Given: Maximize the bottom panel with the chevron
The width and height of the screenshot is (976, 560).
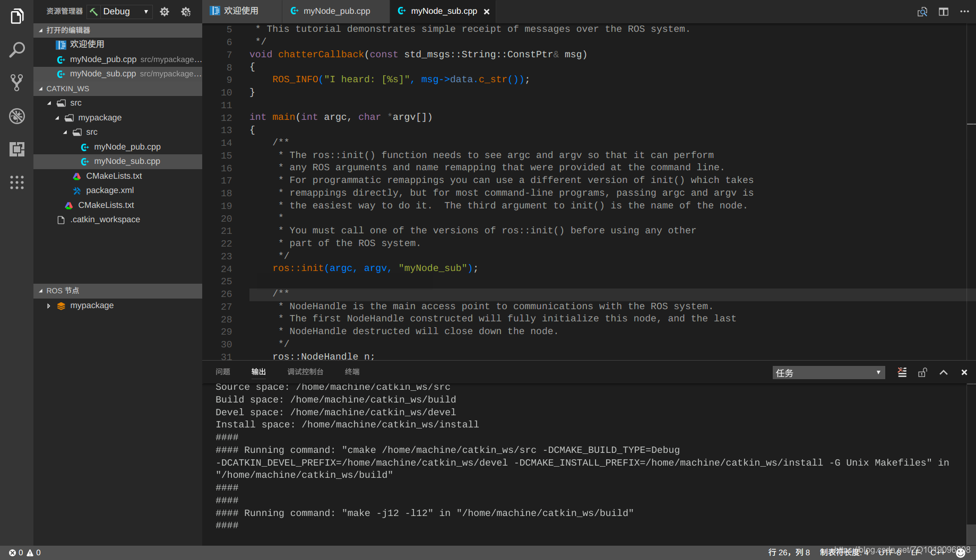Looking at the screenshot, I should [944, 372].
